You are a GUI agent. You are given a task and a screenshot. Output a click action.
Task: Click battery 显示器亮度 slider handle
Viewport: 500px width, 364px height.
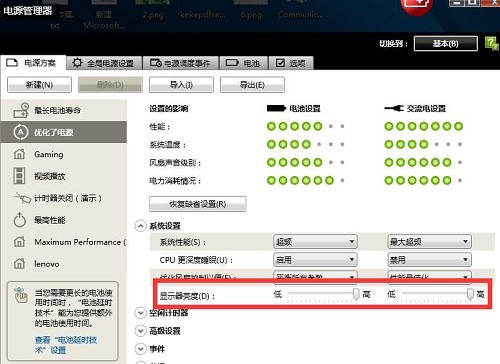click(356, 294)
